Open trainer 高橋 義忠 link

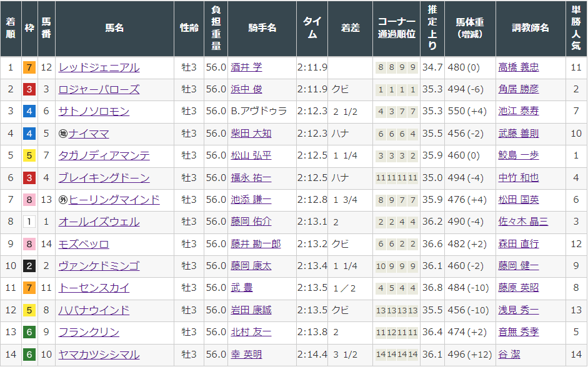519,67
